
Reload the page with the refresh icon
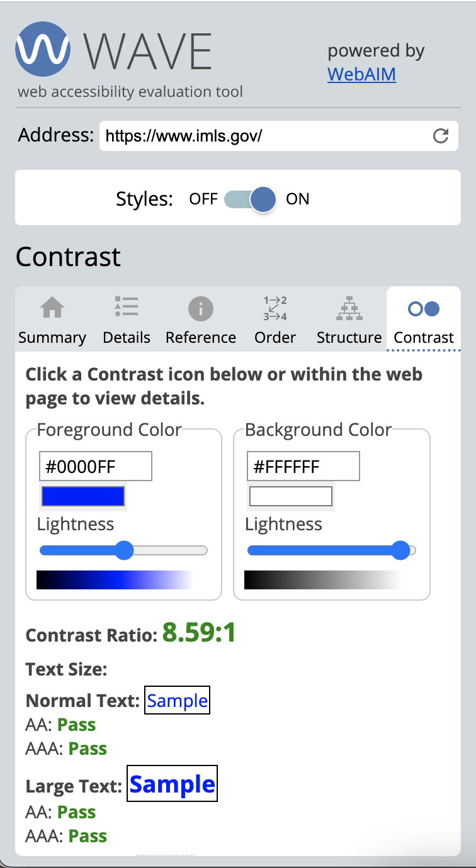click(441, 135)
